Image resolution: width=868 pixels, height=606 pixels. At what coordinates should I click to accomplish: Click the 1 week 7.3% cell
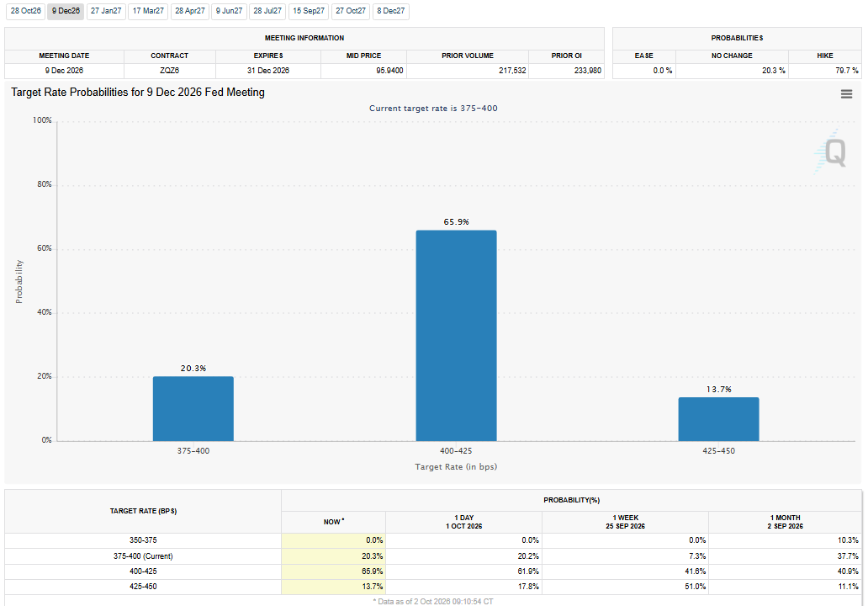click(x=625, y=556)
